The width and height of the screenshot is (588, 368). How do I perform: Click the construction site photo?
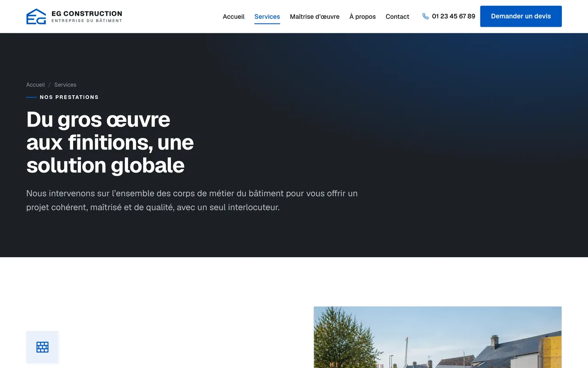point(438,337)
